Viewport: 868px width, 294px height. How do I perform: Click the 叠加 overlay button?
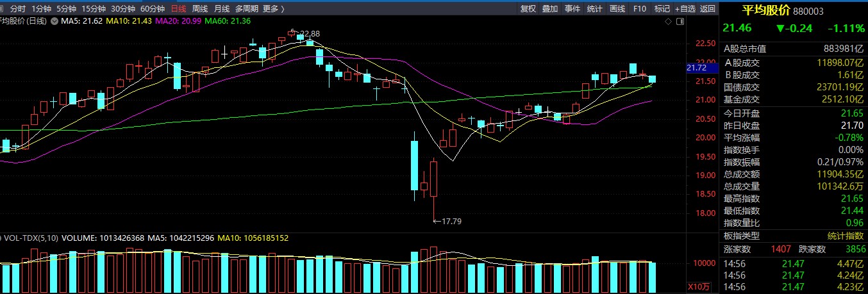tap(550, 9)
